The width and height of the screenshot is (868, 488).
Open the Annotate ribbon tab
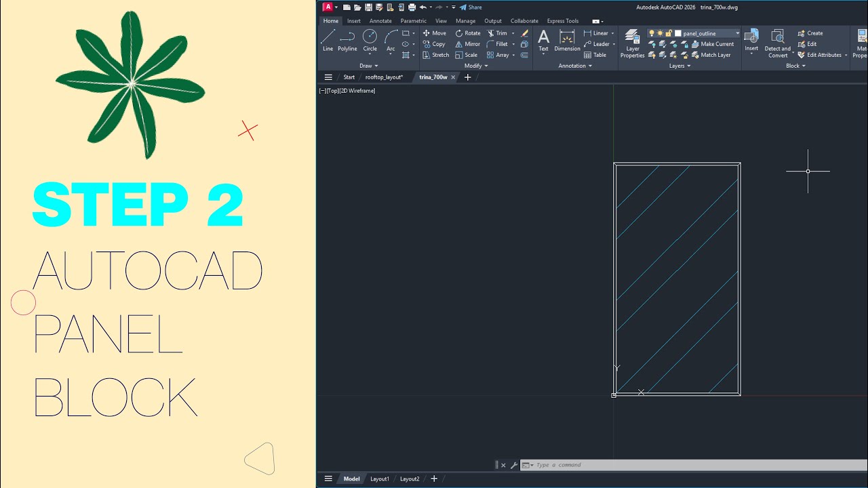[x=380, y=21]
